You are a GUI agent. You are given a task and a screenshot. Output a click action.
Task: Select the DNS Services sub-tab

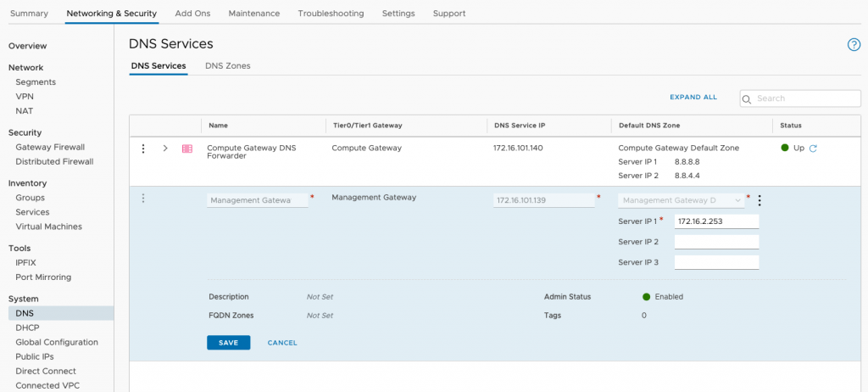click(159, 65)
